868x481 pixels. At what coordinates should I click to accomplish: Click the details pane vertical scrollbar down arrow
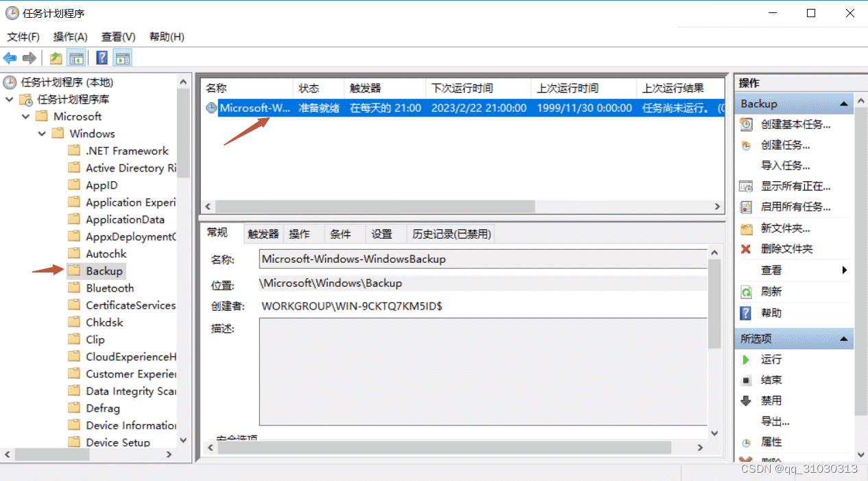click(714, 433)
